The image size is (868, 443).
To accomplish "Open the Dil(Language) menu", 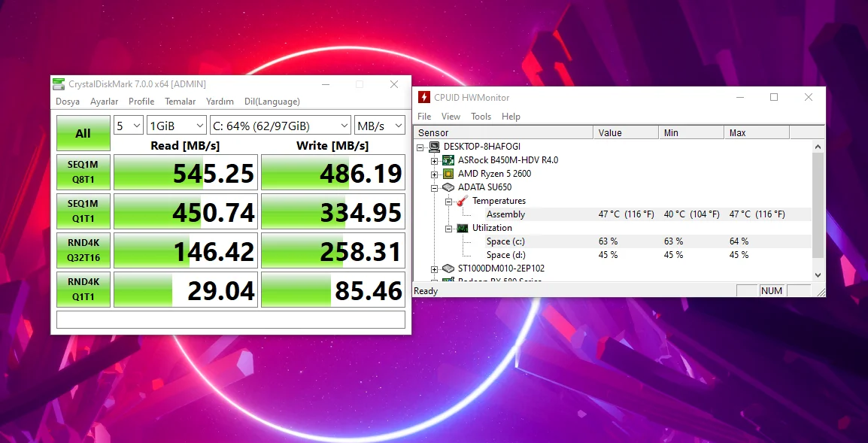I will pos(272,102).
